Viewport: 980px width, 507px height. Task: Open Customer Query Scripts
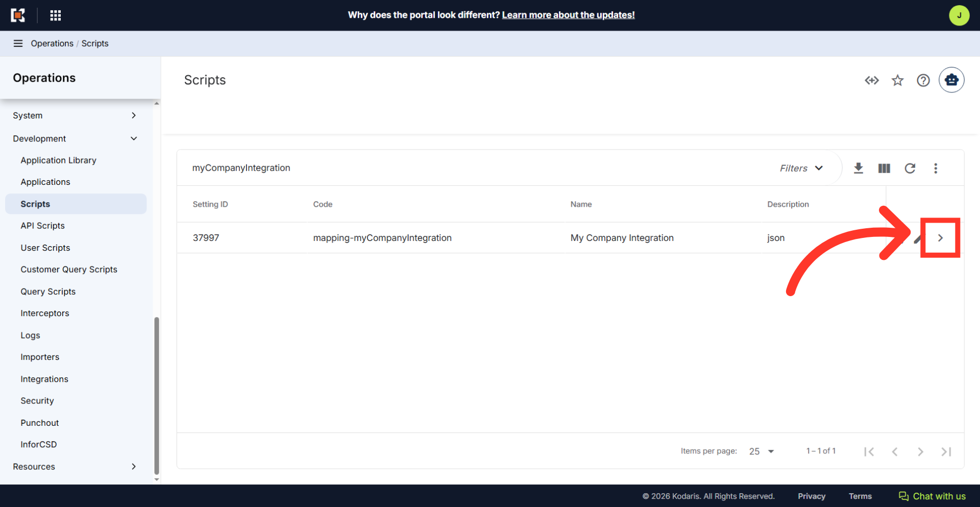[x=69, y=270]
